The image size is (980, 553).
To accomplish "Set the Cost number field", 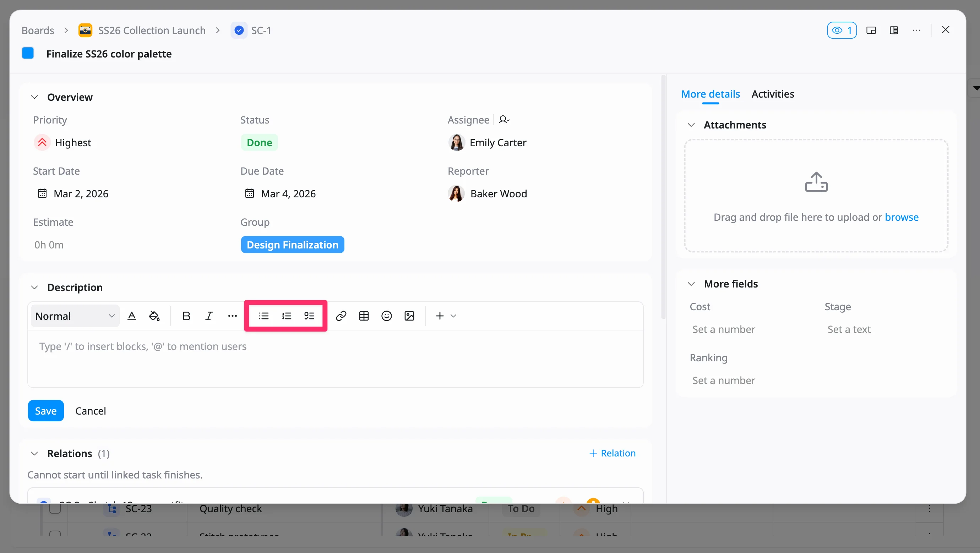I will pos(724,329).
